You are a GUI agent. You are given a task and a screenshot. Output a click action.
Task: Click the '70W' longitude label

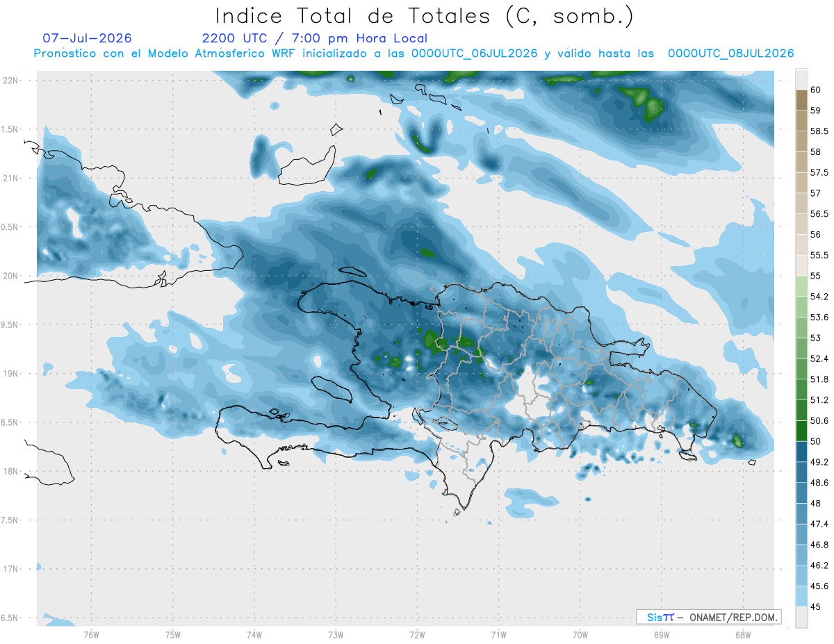coord(580,635)
